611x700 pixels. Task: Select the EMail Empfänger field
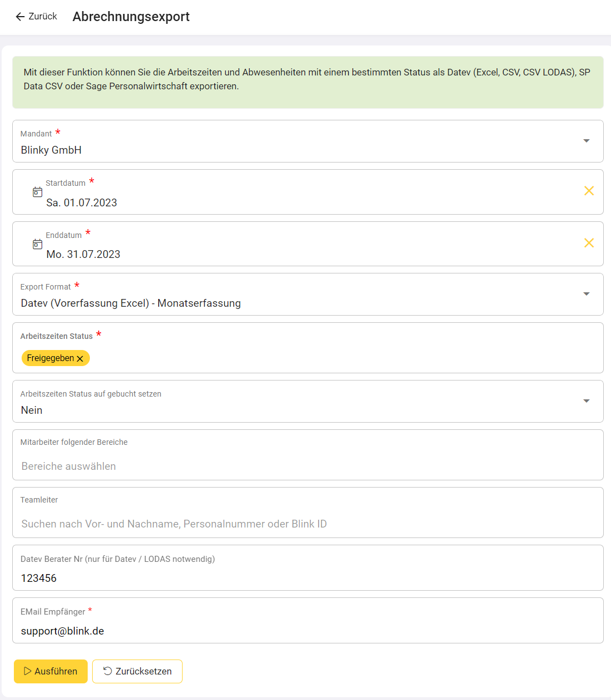point(307,631)
